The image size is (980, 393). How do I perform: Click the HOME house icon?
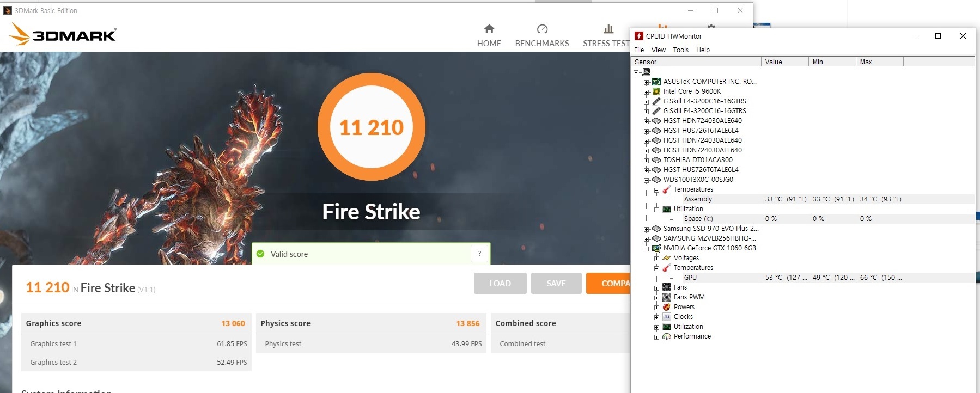[x=489, y=29]
